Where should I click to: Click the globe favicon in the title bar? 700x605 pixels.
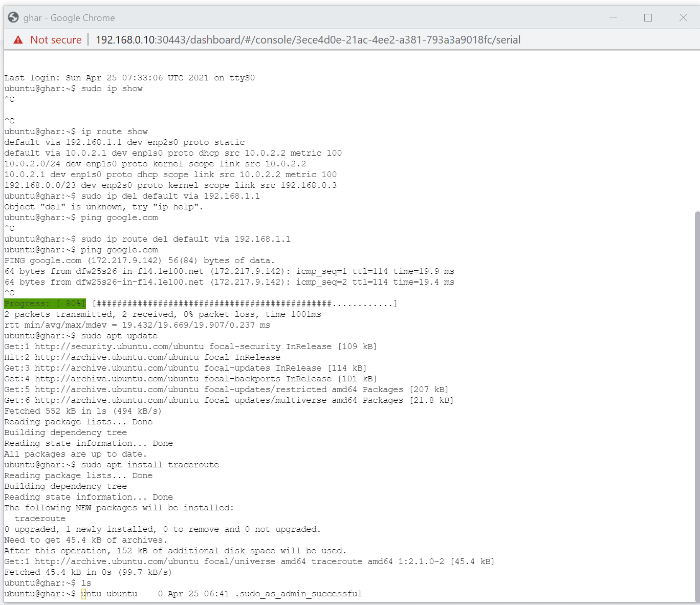[x=13, y=17]
